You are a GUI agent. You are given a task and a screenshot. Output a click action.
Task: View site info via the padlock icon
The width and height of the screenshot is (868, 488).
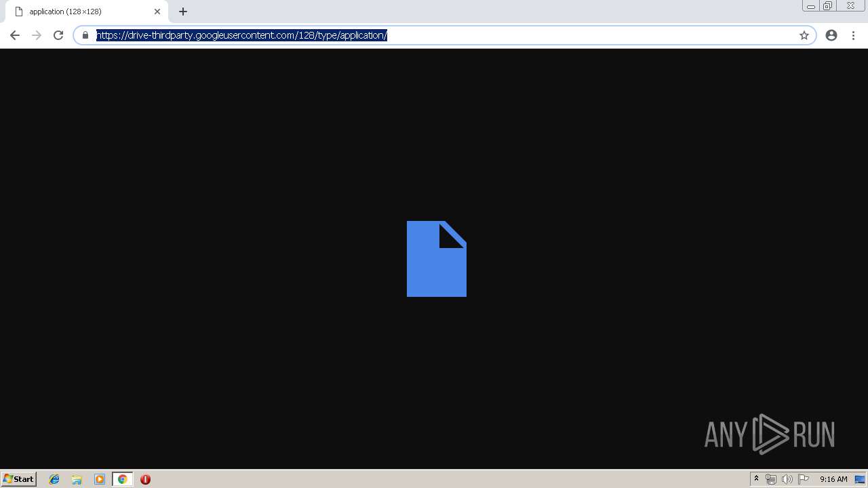[85, 35]
